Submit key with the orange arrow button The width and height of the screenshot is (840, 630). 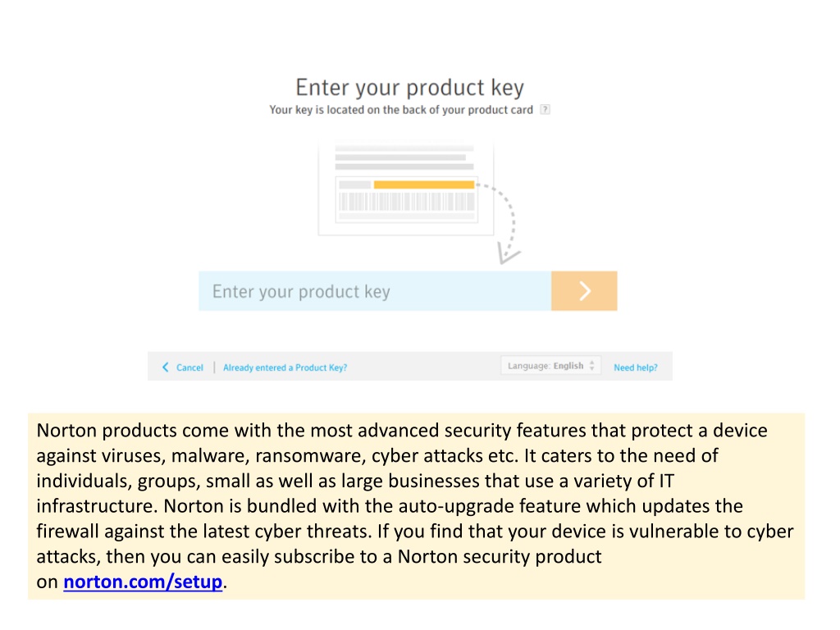tap(584, 291)
